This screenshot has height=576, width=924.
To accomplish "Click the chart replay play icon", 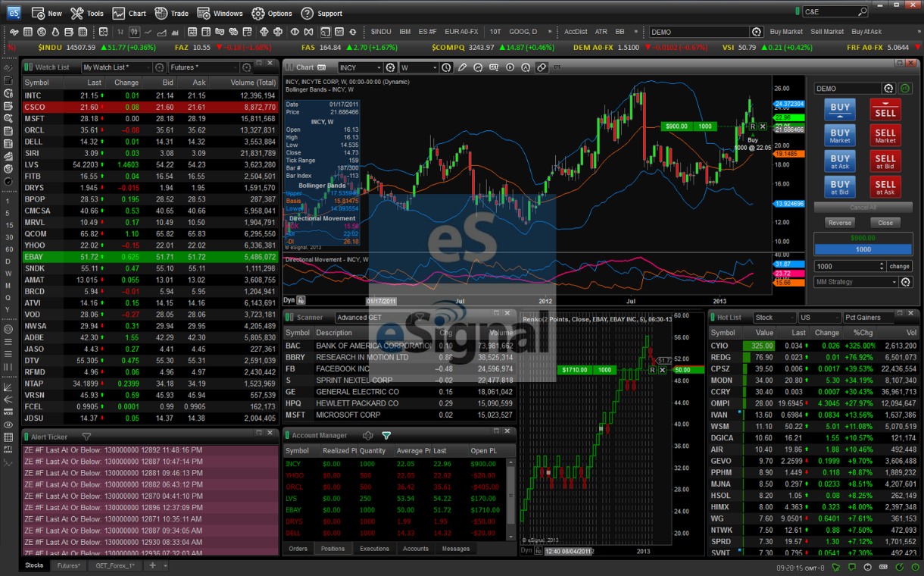I will [510, 67].
